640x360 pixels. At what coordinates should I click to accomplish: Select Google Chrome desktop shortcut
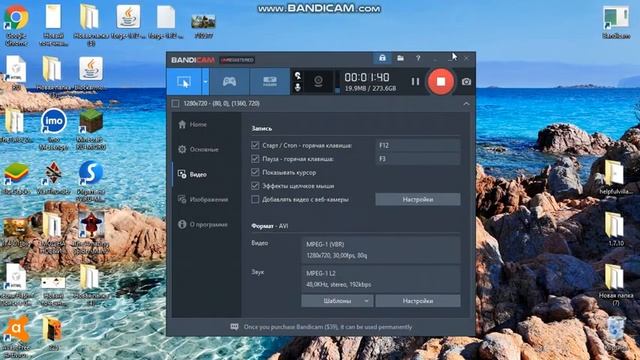click(x=16, y=25)
